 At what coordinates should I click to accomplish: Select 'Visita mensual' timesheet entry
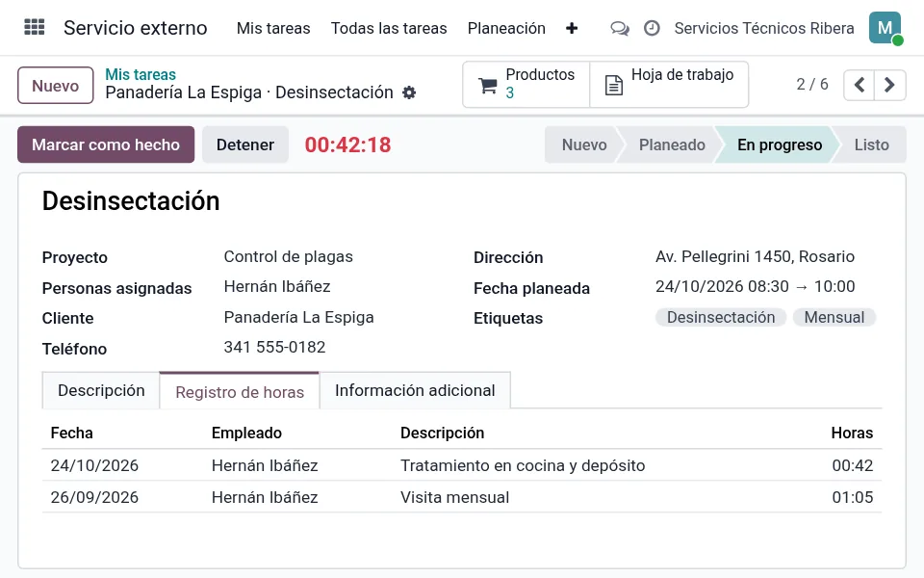click(x=454, y=497)
